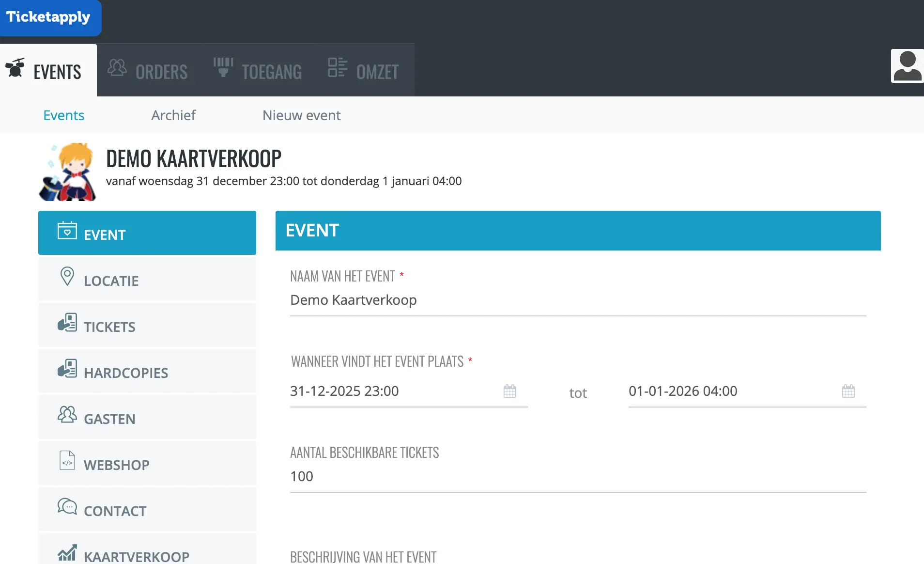Open the Nieuw event tab
Viewport: 924px width, 564px height.
[x=301, y=115]
